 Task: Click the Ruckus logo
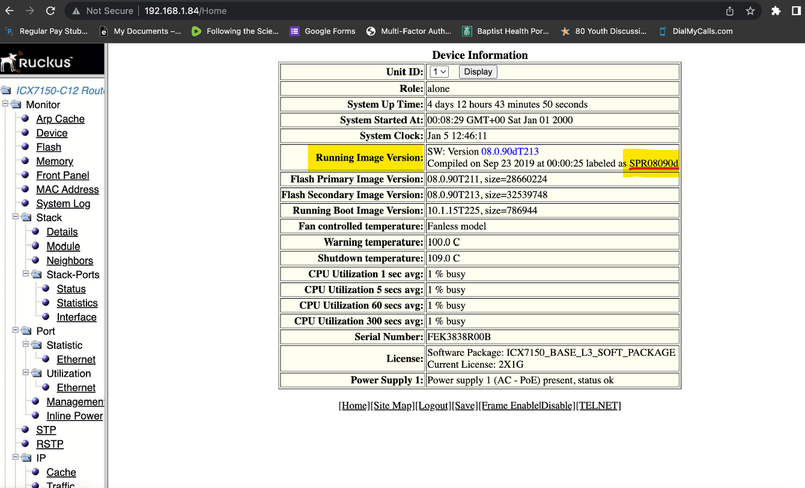tap(37, 62)
